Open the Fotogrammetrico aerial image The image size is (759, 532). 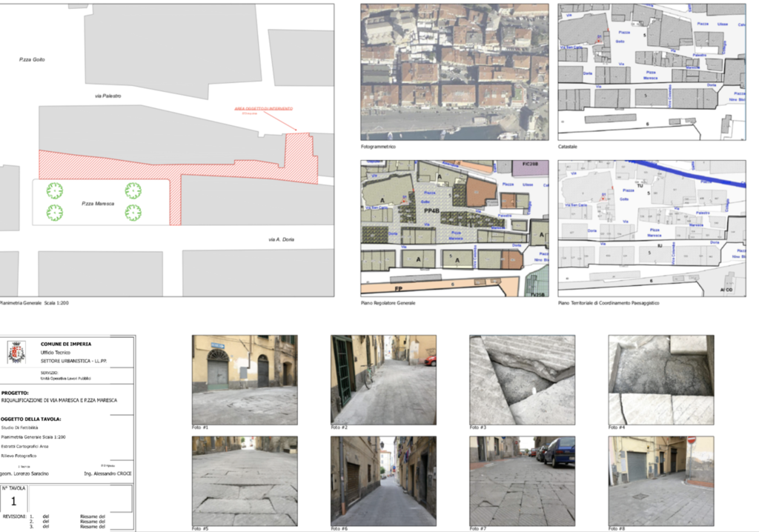click(x=454, y=72)
